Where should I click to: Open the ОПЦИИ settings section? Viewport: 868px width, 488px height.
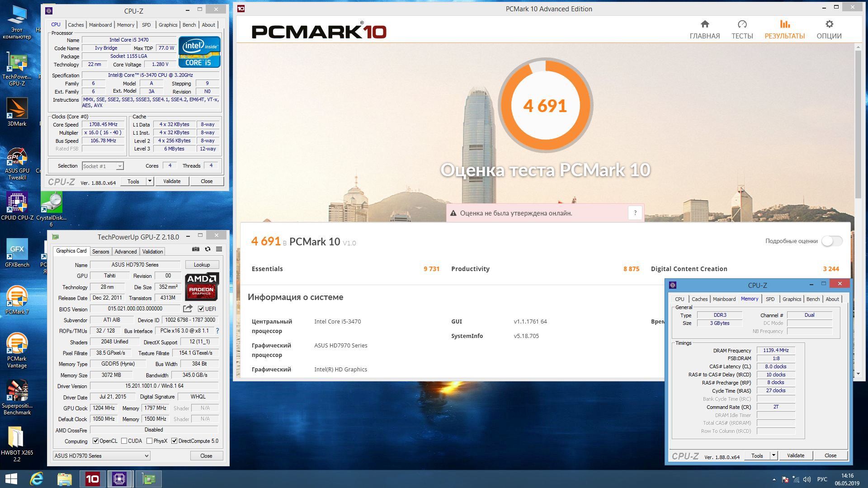(829, 30)
